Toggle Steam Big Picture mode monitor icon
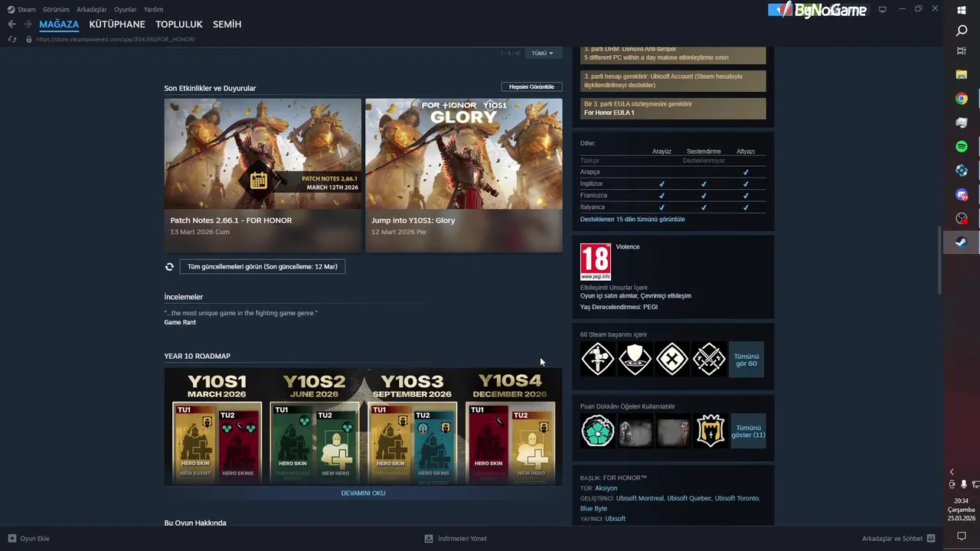Screen dimensions: 980x551 click(883, 9)
